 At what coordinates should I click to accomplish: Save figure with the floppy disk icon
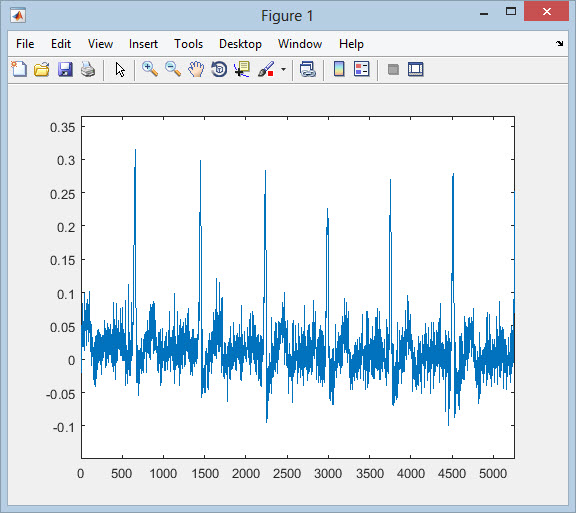[x=65, y=69]
